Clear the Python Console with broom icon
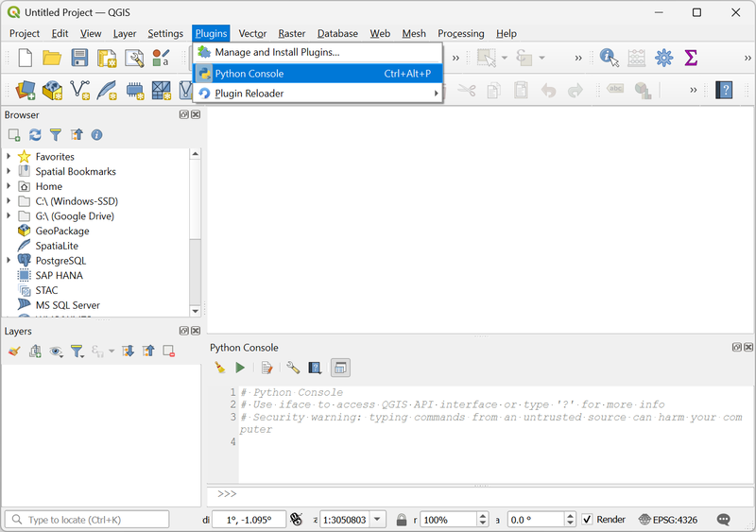This screenshot has width=756, height=532. [x=220, y=368]
